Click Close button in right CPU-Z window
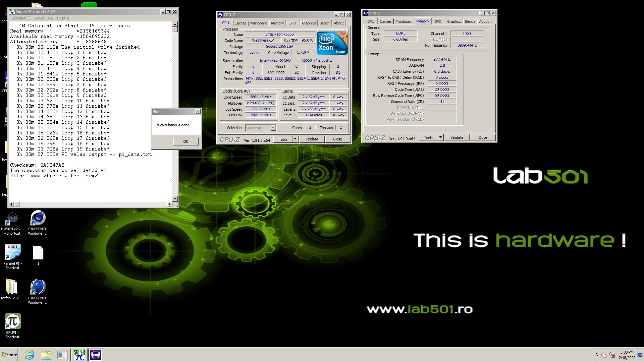 [x=483, y=138]
